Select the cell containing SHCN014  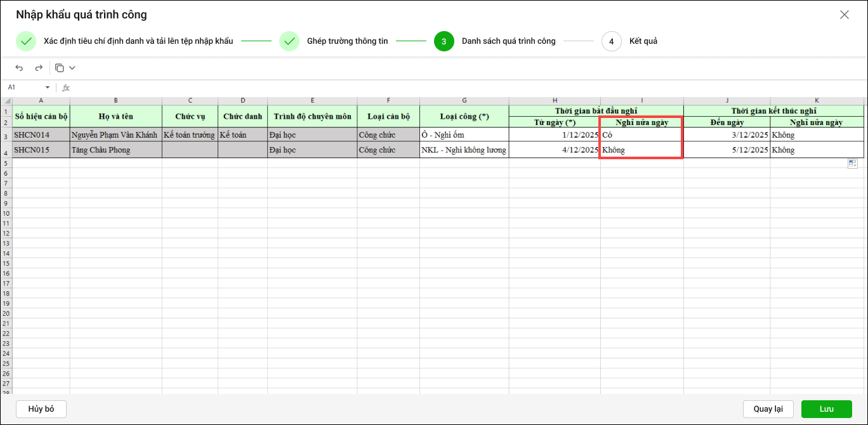click(41, 135)
